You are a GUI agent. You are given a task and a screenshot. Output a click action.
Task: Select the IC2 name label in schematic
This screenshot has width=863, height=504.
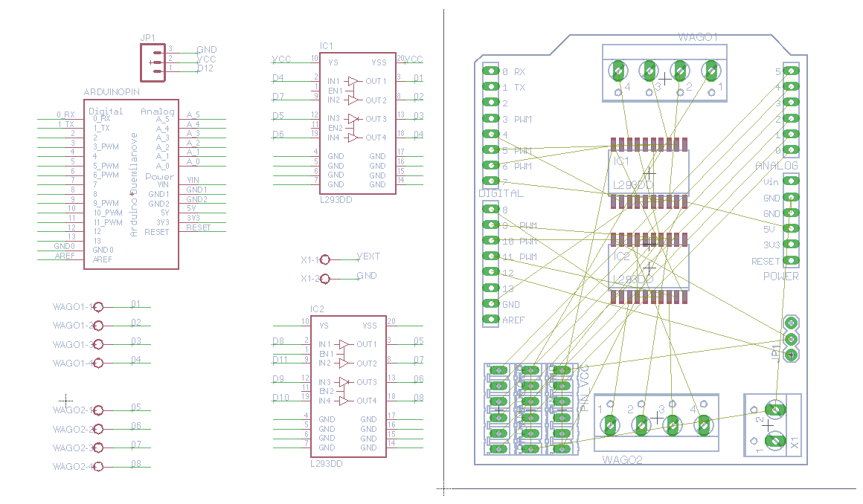click(x=317, y=308)
